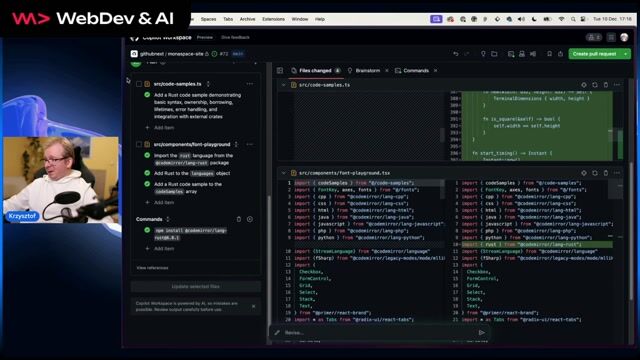
Task: Click the reorder arrows next to src/code-samples.ts
Action: point(208,84)
